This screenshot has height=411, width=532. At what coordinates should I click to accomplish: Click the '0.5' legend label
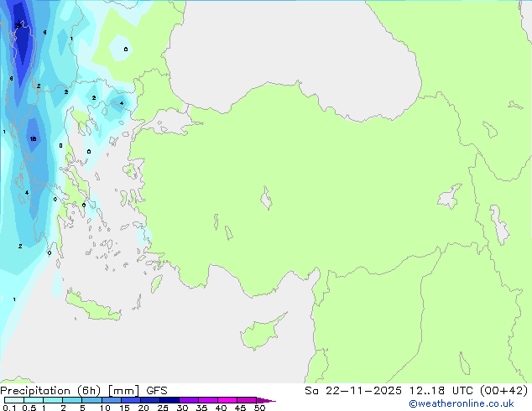29,408
